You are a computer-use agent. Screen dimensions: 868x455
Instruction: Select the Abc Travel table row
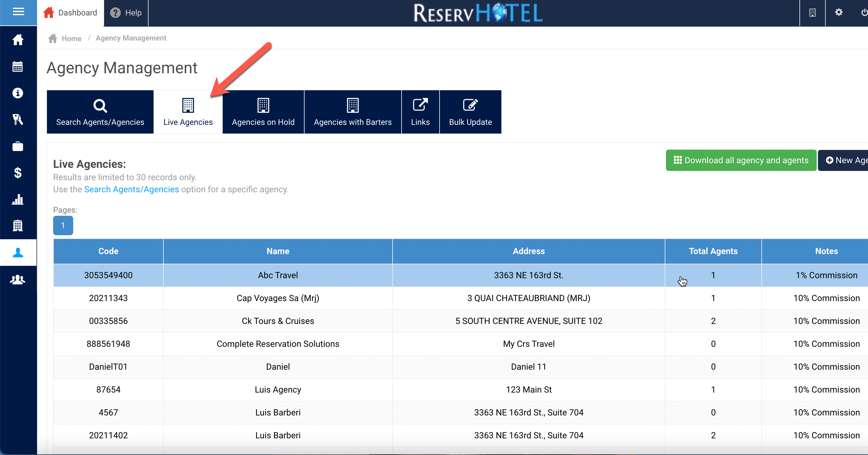click(278, 275)
